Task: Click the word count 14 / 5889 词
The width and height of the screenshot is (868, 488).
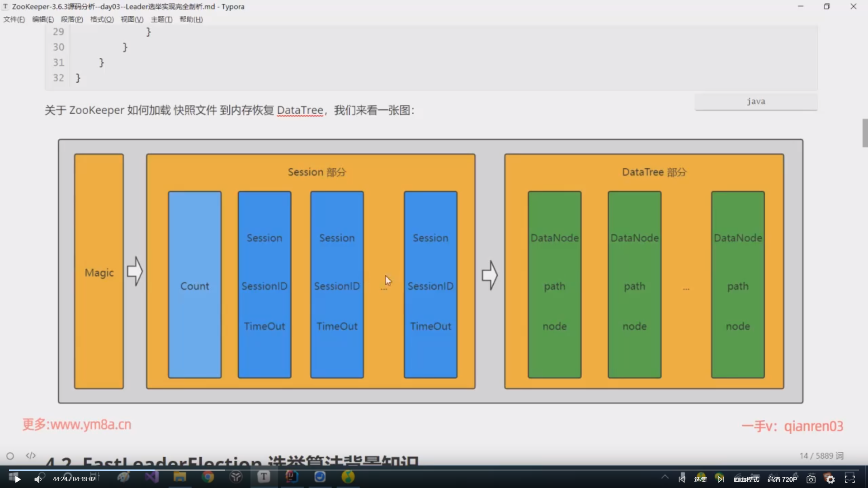Action: pyautogui.click(x=821, y=455)
